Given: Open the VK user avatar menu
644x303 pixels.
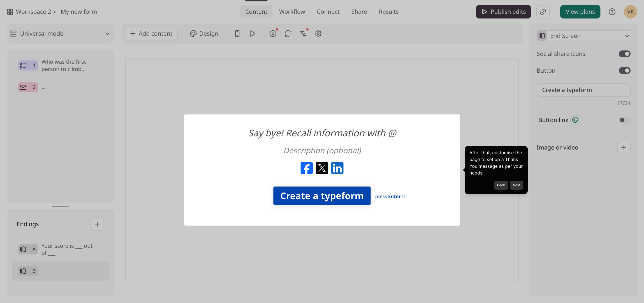Looking at the screenshot, I should 631,12.
